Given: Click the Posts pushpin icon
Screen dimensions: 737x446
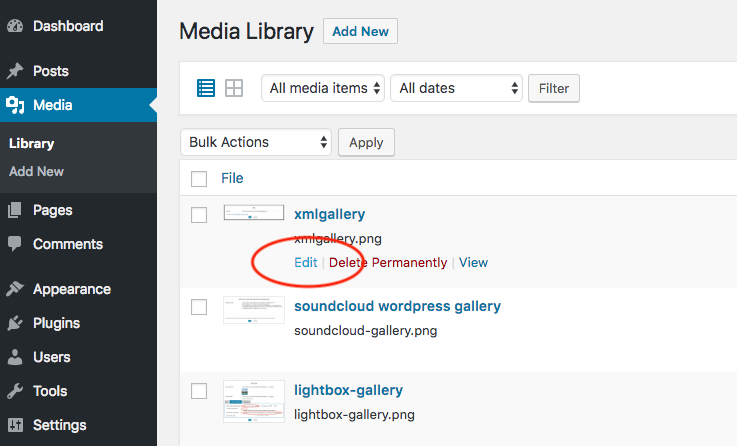Looking at the screenshot, I should coord(15,71).
